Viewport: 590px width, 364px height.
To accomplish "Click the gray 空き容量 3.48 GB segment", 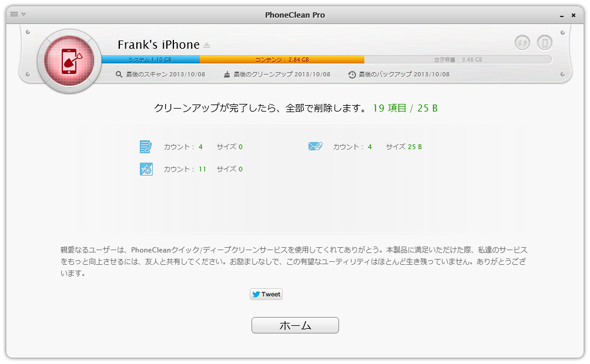I will (x=458, y=59).
